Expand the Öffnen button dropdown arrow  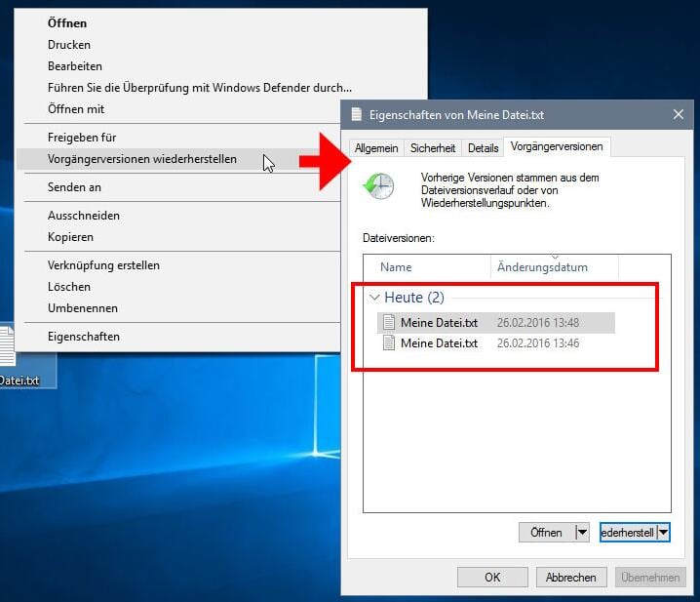[x=582, y=533]
